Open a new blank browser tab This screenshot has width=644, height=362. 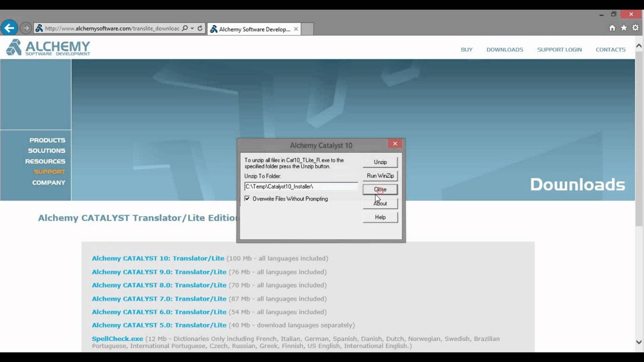click(307, 29)
